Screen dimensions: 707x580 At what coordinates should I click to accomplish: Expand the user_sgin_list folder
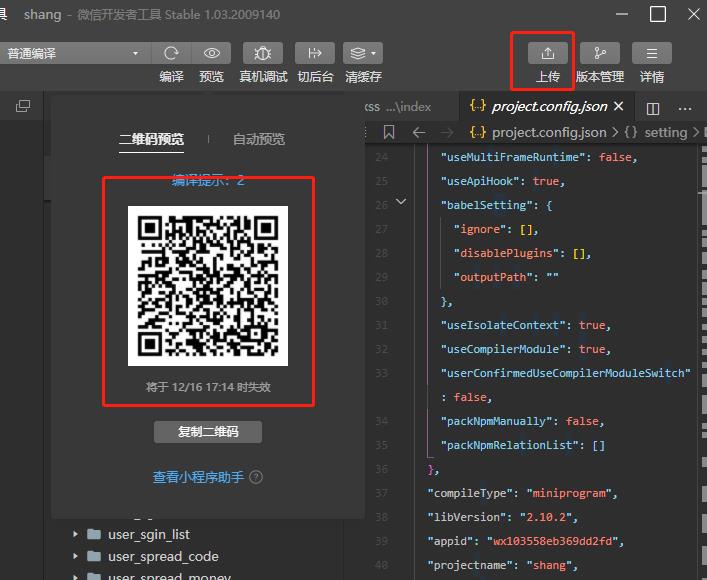(x=75, y=534)
